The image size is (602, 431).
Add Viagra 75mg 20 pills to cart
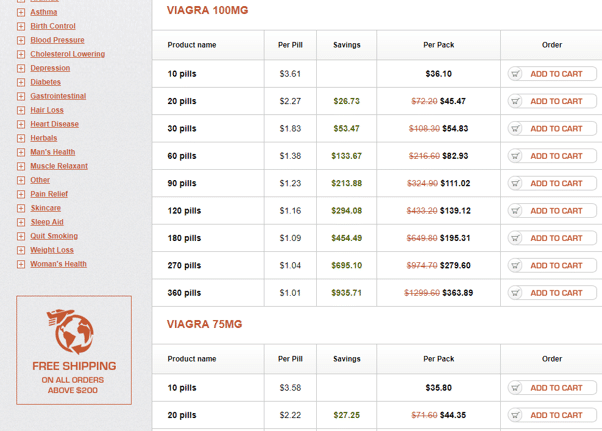click(x=552, y=415)
